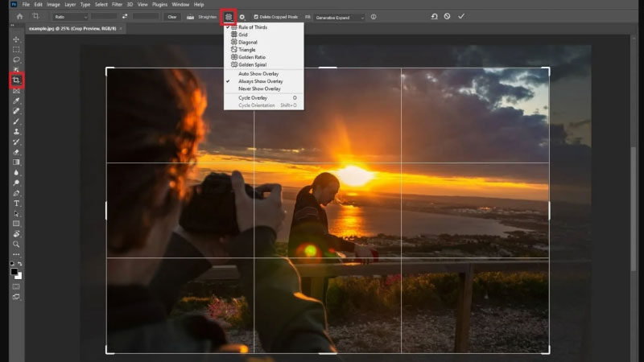Viewport: 644px width, 362px height.
Task: Select the Lasso tool
Action: [16, 60]
